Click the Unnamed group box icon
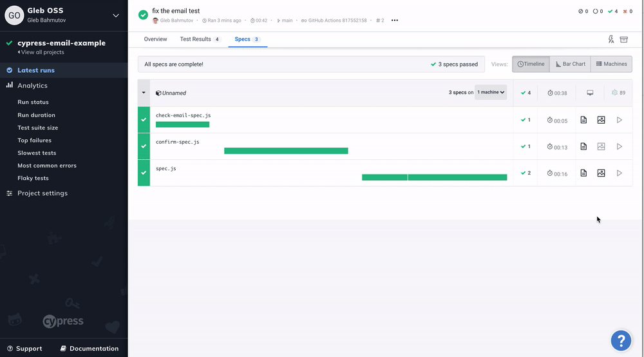 tap(158, 93)
